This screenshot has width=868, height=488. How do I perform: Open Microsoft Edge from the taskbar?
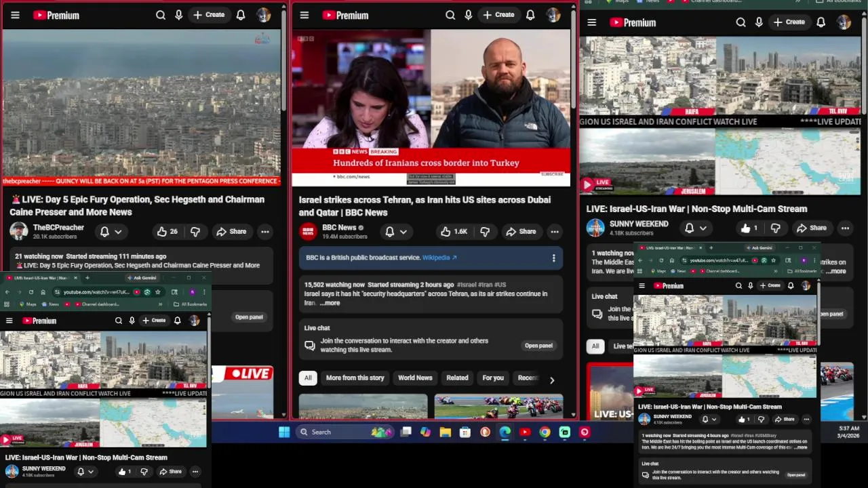pos(505,432)
